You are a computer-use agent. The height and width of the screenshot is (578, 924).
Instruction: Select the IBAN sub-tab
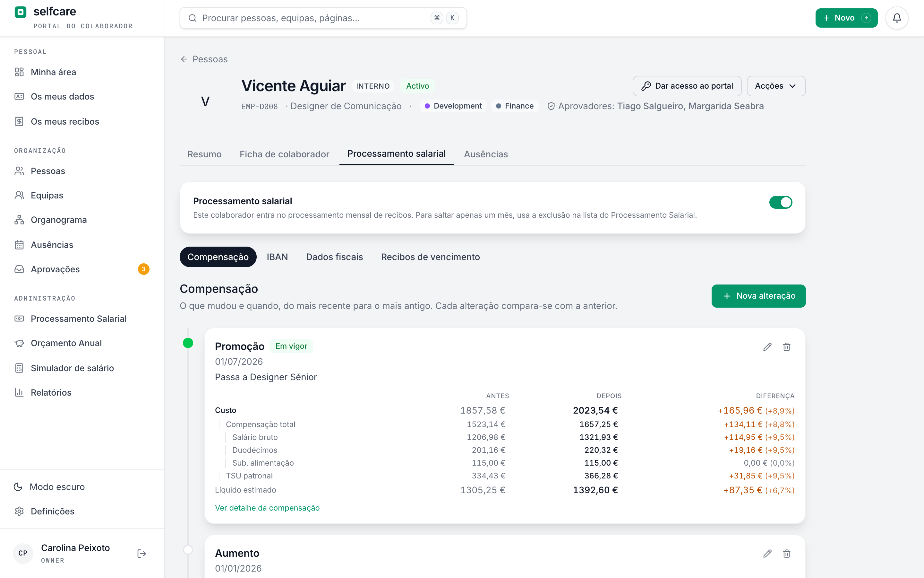point(277,257)
